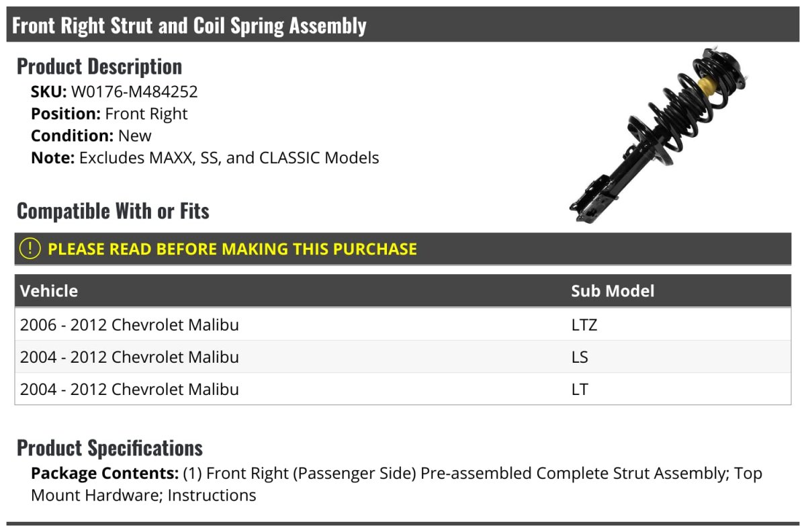Image resolution: width=806 pixels, height=532 pixels.
Task: Click the Position: Front Right text
Action: click(109, 114)
